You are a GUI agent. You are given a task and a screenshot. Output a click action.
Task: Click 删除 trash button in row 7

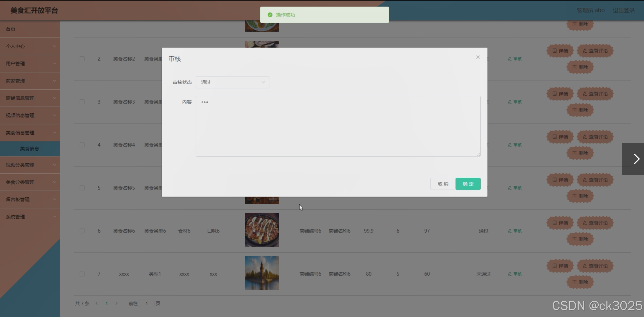click(580, 282)
